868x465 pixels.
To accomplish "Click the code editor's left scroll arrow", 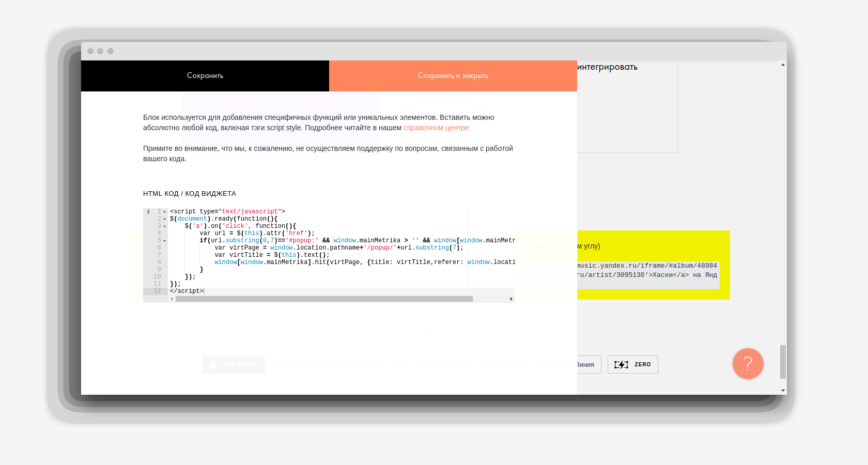I will click(x=172, y=299).
